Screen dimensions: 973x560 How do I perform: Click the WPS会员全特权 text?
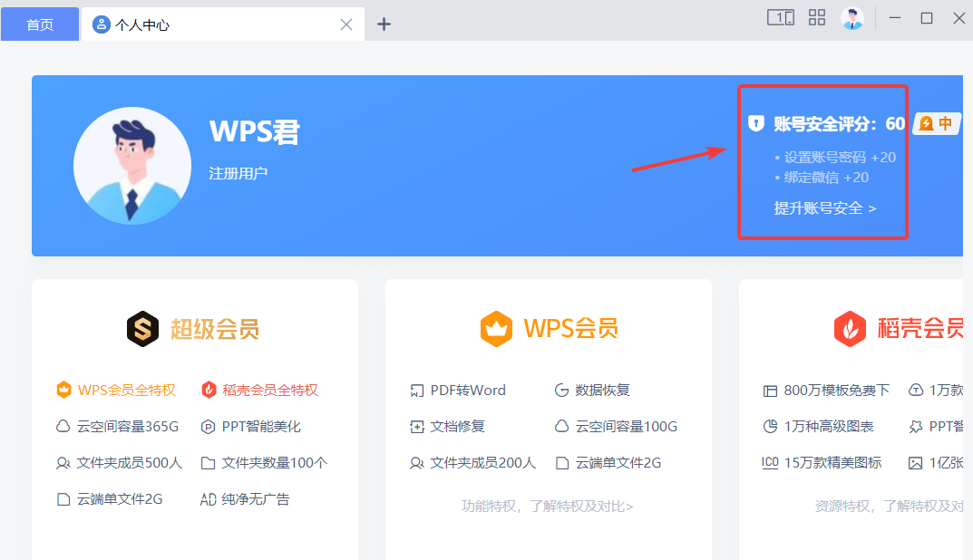127,390
